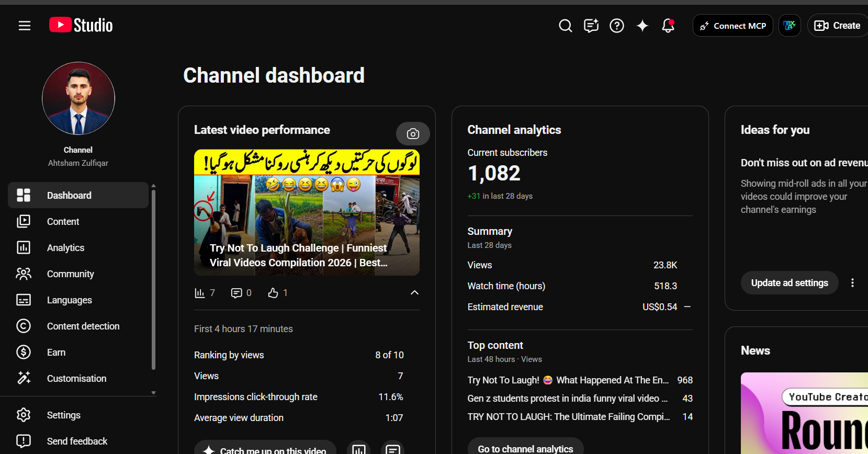Open search across your channel
Viewport: 868px width, 454px height.
(565, 26)
